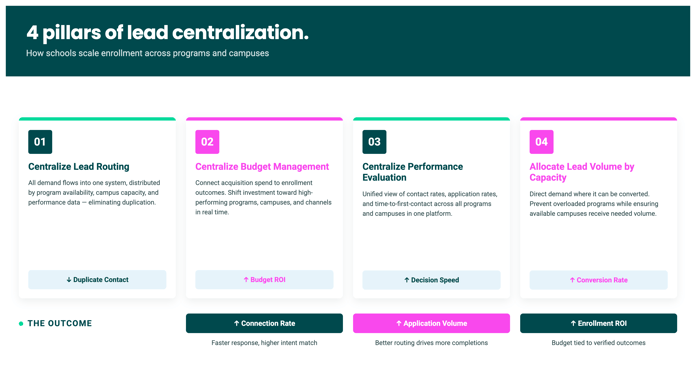Click the magenta 04 number badge

pyautogui.click(x=542, y=142)
